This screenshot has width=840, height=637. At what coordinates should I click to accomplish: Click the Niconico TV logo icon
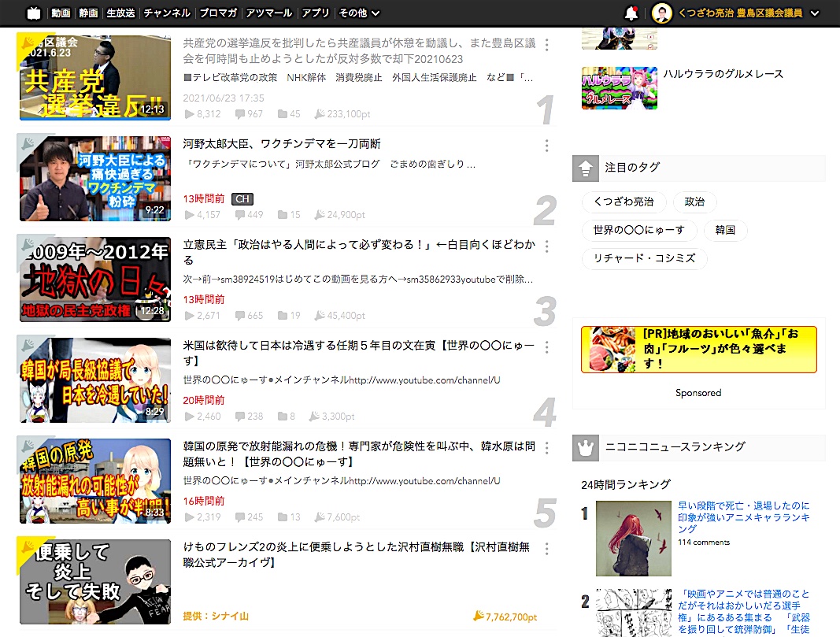(x=34, y=13)
